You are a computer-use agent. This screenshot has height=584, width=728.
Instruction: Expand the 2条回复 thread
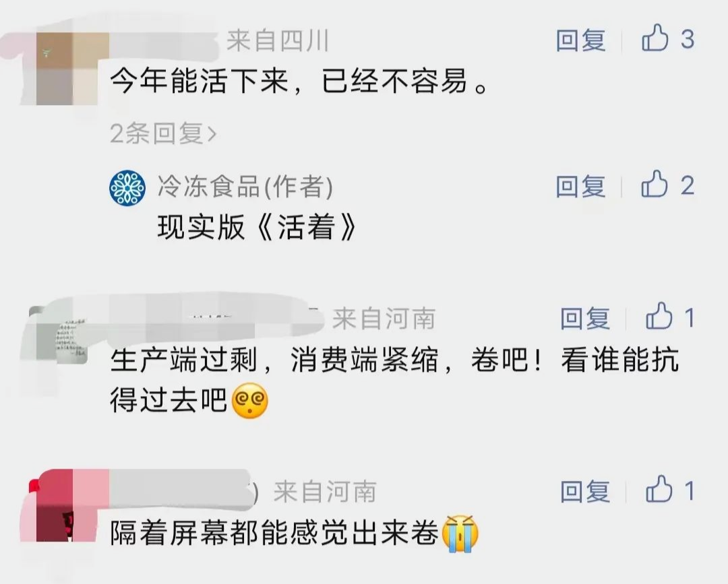click(x=163, y=133)
